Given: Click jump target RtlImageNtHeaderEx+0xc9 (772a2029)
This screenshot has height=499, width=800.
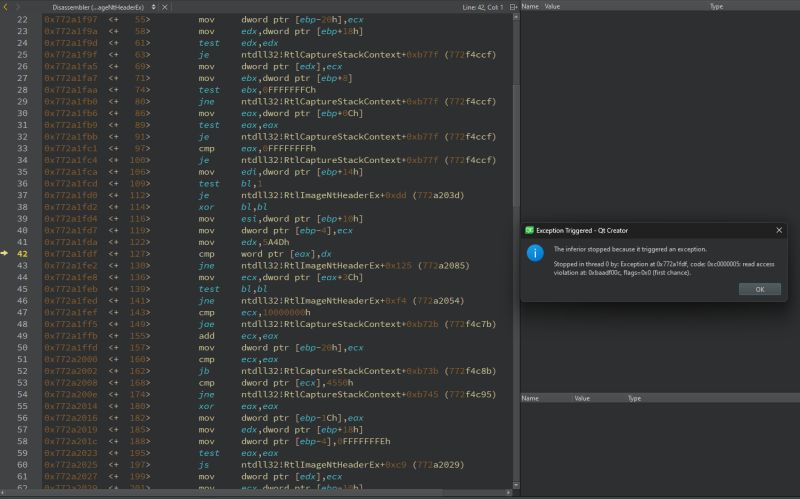Looking at the screenshot, I should click(353, 465).
